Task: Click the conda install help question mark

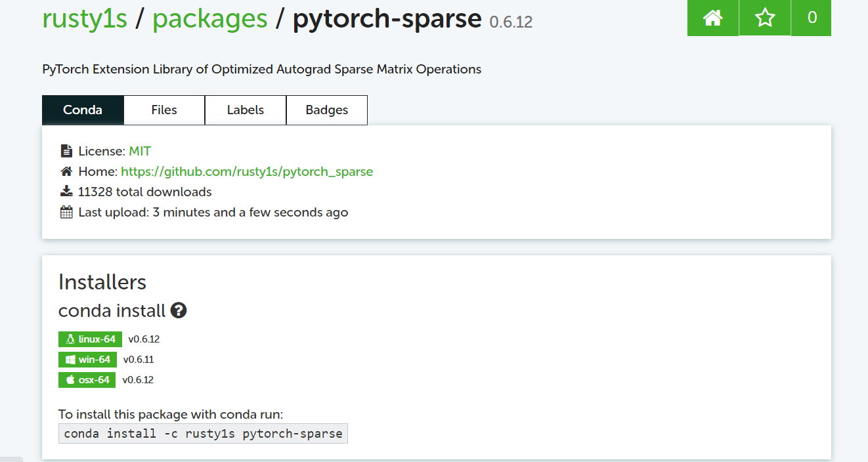Action: click(179, 310)
